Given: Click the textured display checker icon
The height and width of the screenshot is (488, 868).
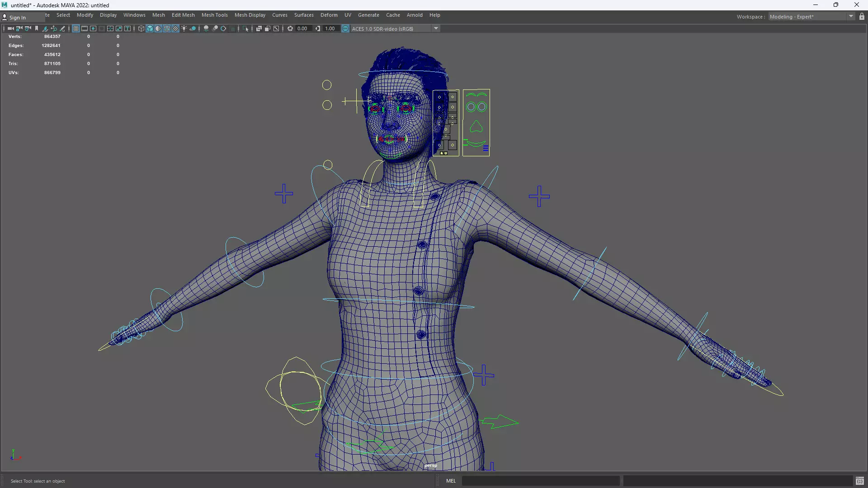Looking at the screenshot, I should click(175, 28).
